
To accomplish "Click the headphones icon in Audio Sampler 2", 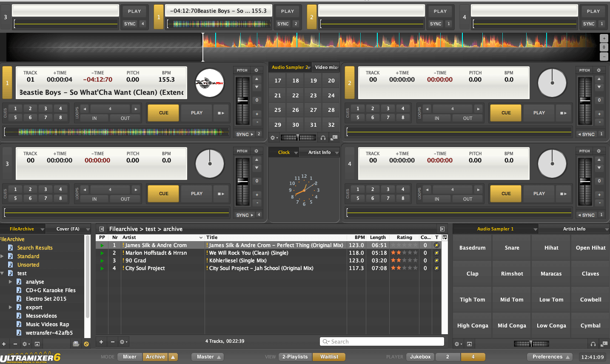I will tap(323, 138).
